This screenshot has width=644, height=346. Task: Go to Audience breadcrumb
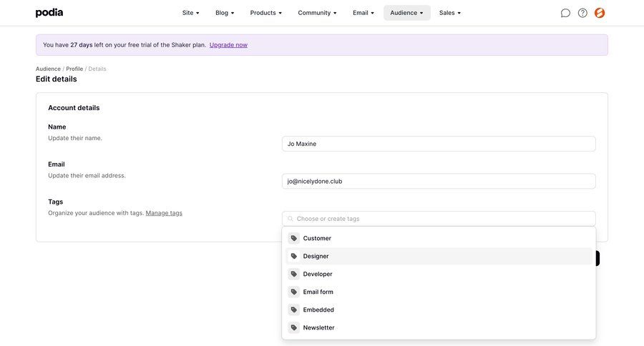[x=48, y=69]
